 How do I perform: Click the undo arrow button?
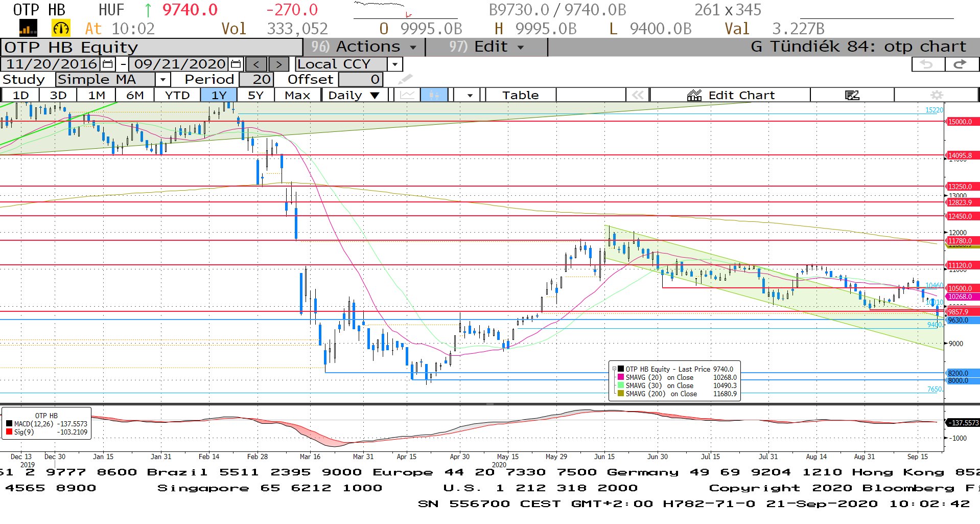click(927, 64)
